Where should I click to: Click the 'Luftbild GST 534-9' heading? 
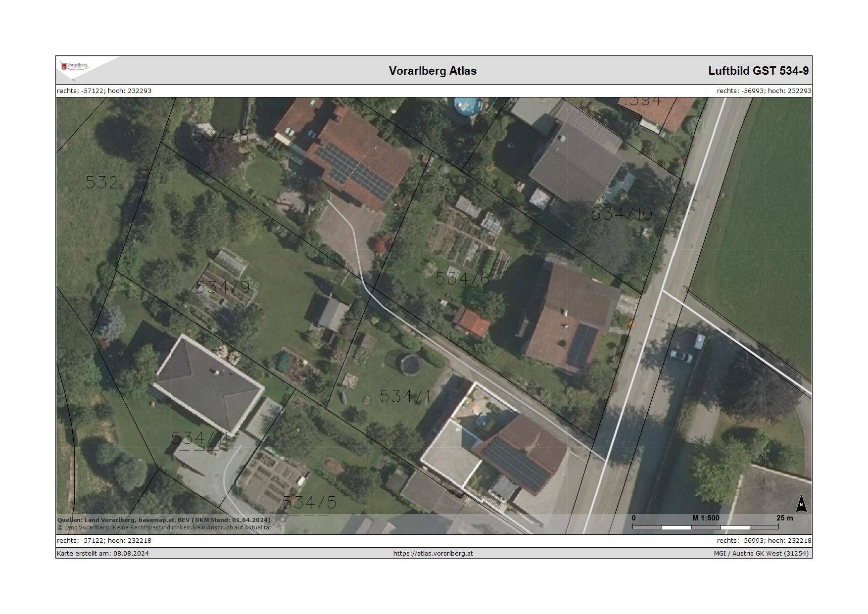(x=758, y=71)
